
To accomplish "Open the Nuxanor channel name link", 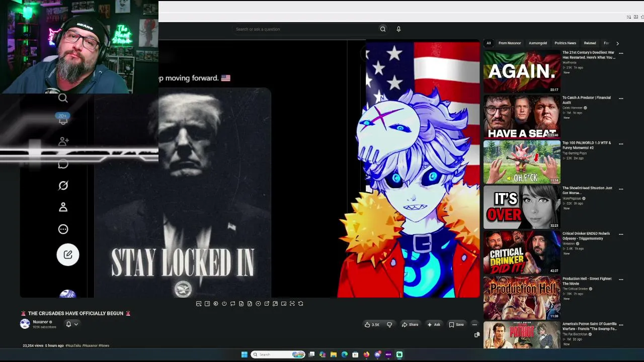I will point(40,322).
